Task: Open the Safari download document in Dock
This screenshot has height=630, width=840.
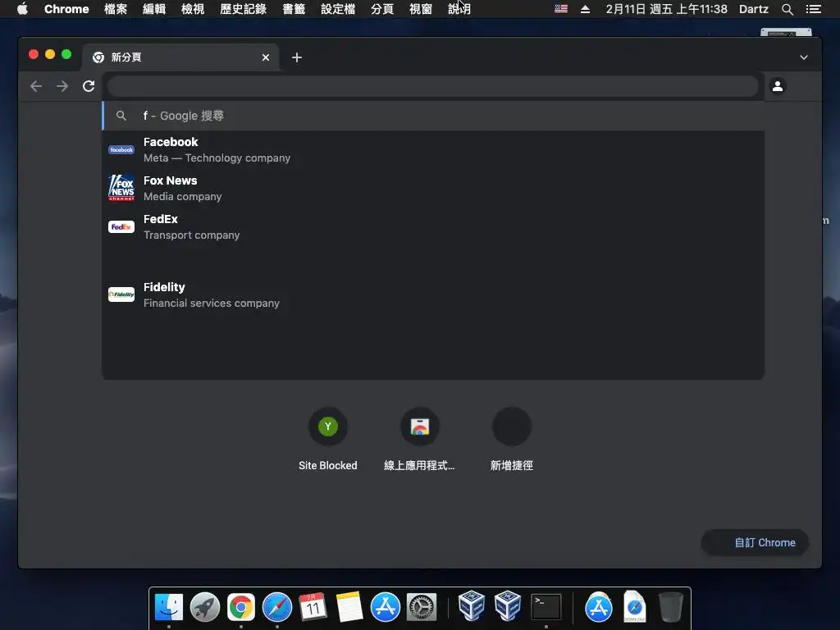Action: (x=635, y=606)
